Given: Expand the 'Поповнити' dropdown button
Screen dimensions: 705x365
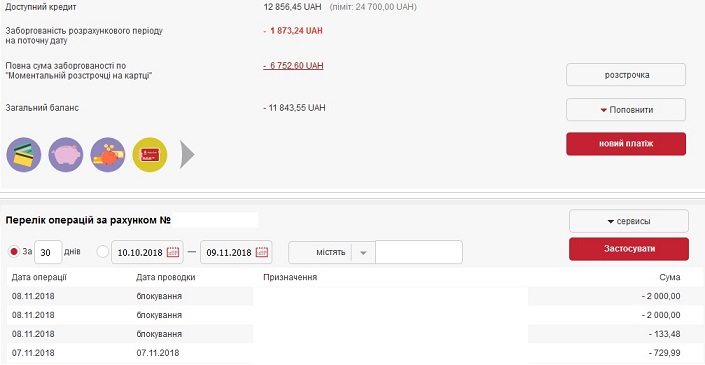Looking at the screenshot, I should point(626,110).
